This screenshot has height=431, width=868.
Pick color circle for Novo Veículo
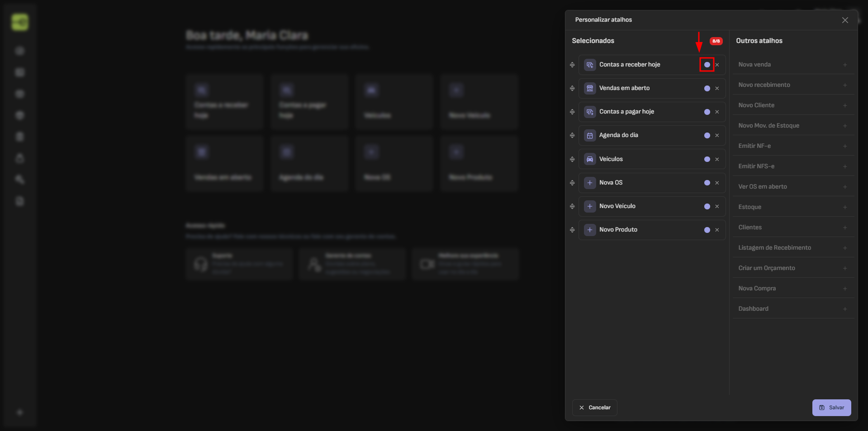(x=707, y=206)
